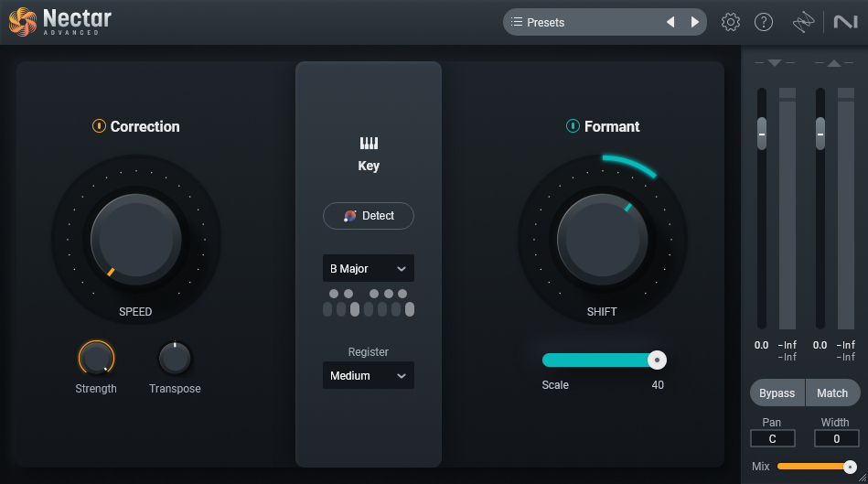Click the Native Instruments NI logo
This screenshot has height=484, width=868.
click(845, 22)
